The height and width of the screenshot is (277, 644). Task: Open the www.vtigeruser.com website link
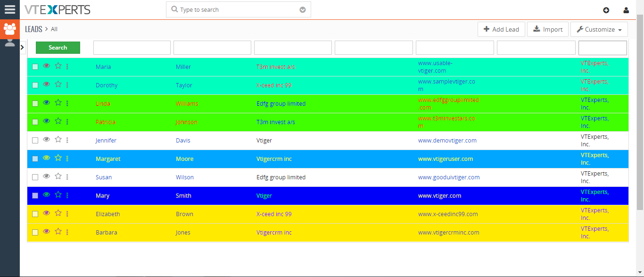(x=446, y=159)
